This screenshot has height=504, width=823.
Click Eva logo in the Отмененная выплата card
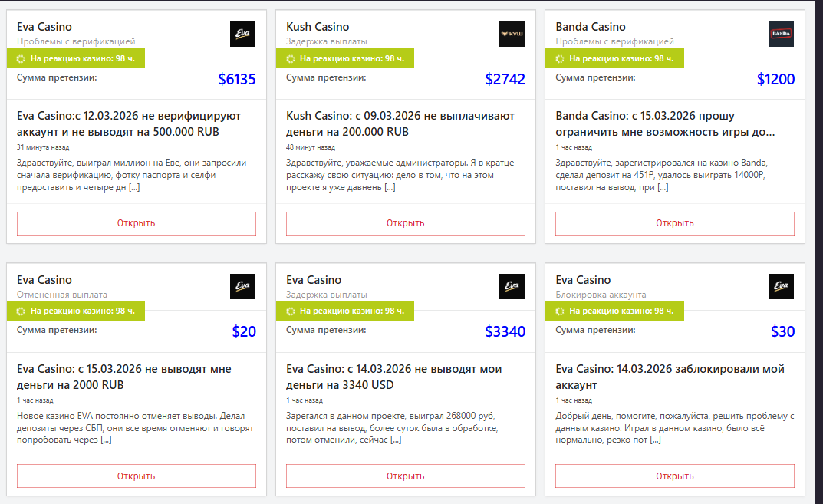click(242, 287)
